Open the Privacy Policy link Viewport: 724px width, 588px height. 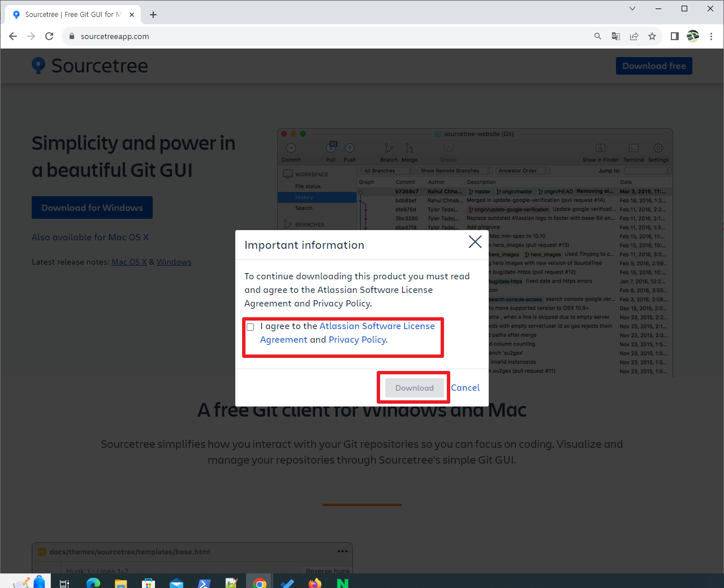tap(357, 340)
